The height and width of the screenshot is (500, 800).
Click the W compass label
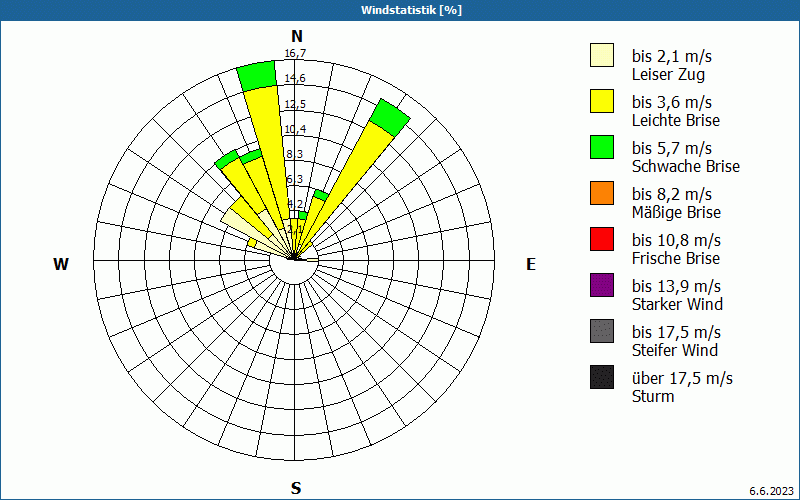(x=60, y=264)
